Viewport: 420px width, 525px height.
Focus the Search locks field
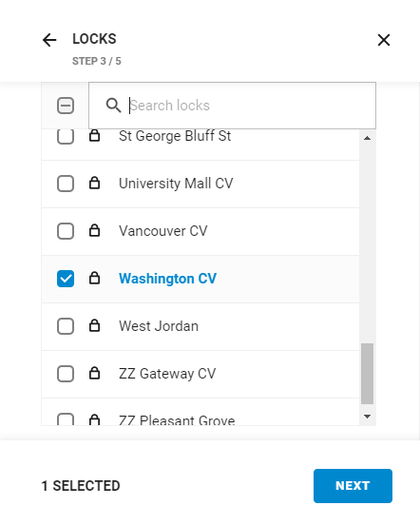232,106
